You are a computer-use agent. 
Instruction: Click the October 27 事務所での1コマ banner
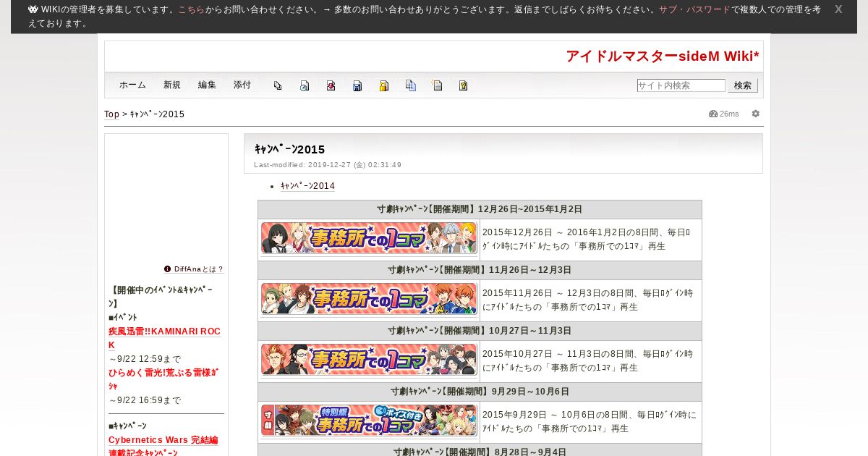pos(369,360)
